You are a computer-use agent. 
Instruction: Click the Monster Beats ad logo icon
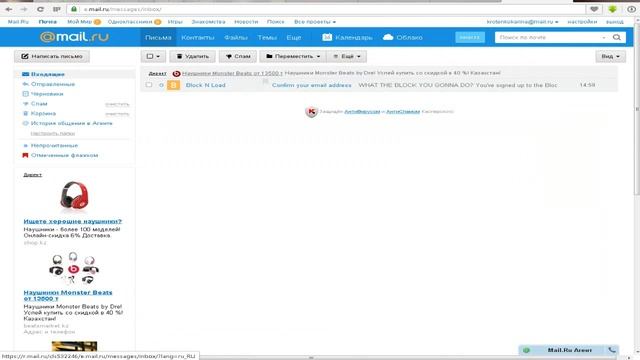(176, 73)
